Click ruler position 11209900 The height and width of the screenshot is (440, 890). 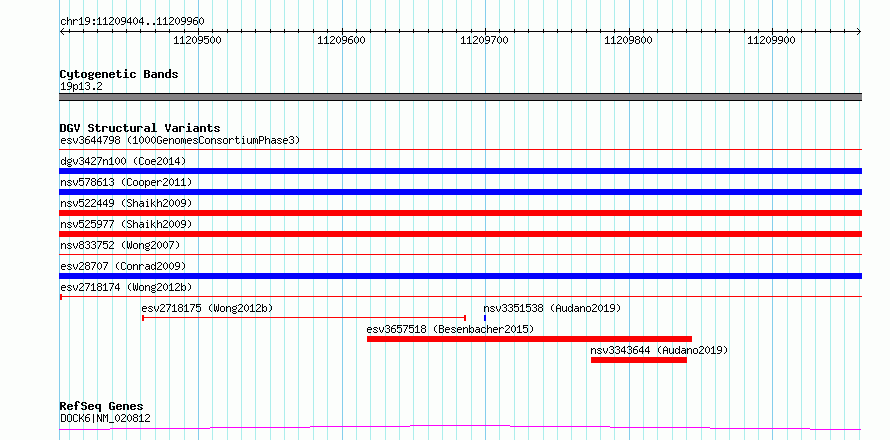click(771, 40)
